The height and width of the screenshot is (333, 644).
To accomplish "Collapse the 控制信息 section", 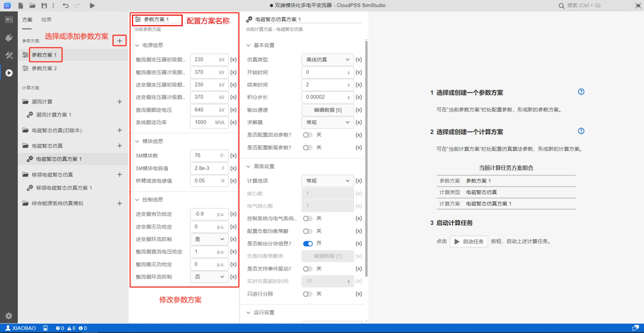I will pyautogui.click(x=137, y=200).
